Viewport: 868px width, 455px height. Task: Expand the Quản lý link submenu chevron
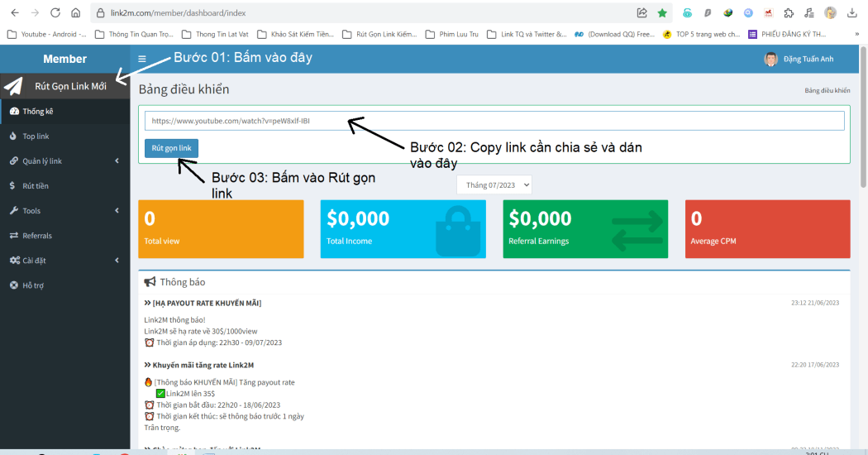(x=117, y=160)
